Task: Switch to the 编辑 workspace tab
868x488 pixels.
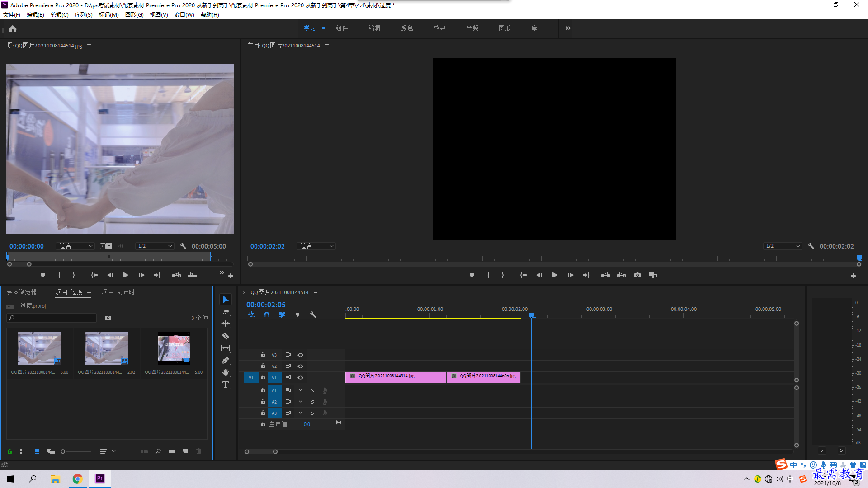Action: [374, 28]
